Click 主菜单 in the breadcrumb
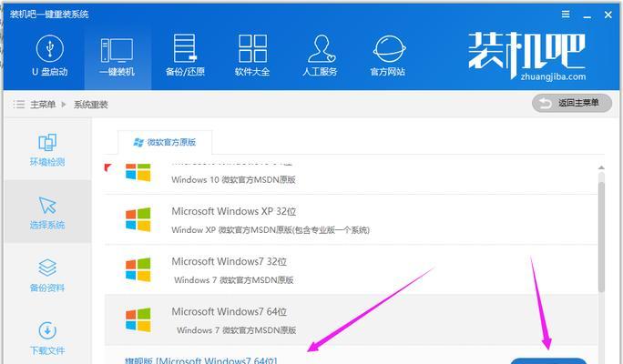 [x=43, y=105]
